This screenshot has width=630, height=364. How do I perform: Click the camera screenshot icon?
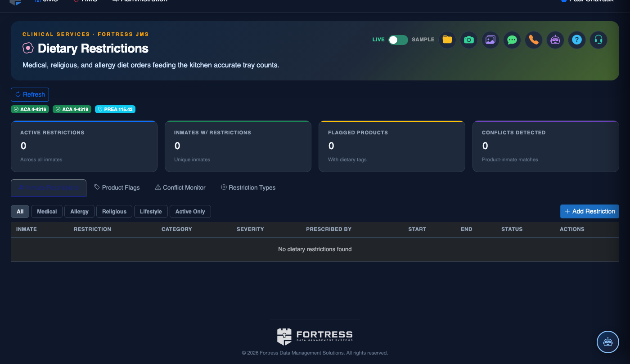coord(468,40)
